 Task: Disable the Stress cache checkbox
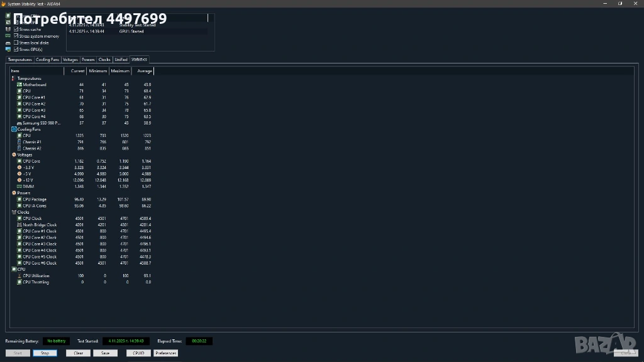pos(16,30)
